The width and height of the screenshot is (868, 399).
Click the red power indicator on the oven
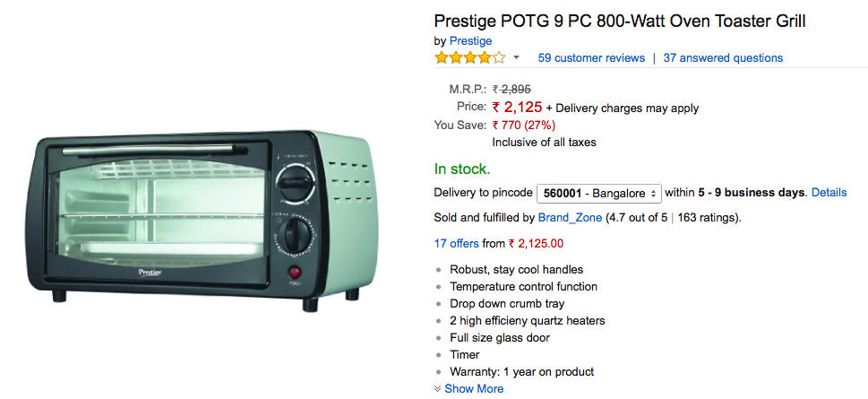tap(292, 273)
